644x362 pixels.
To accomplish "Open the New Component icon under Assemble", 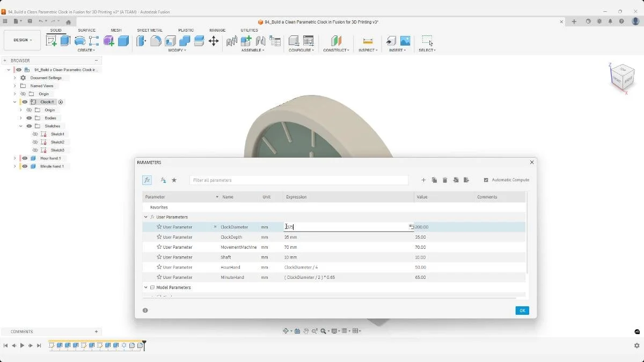I will point(245,41).
